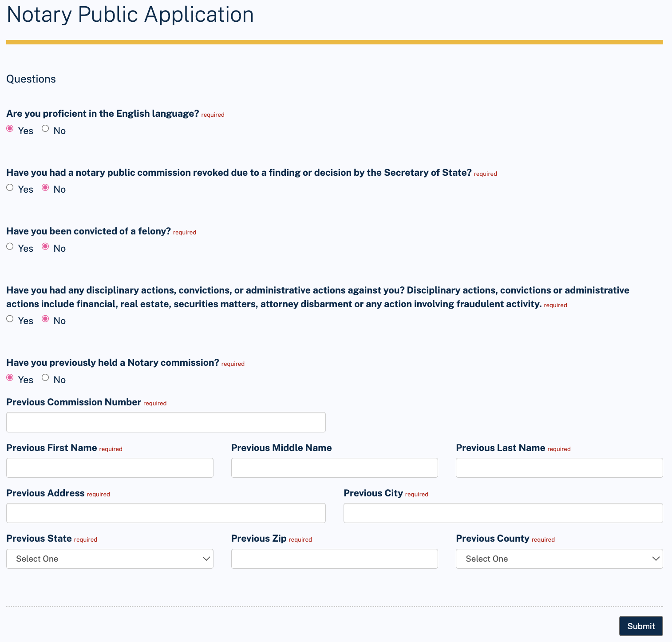
Task: Click the Previous Last Name field
Action: tap(559, 468)
